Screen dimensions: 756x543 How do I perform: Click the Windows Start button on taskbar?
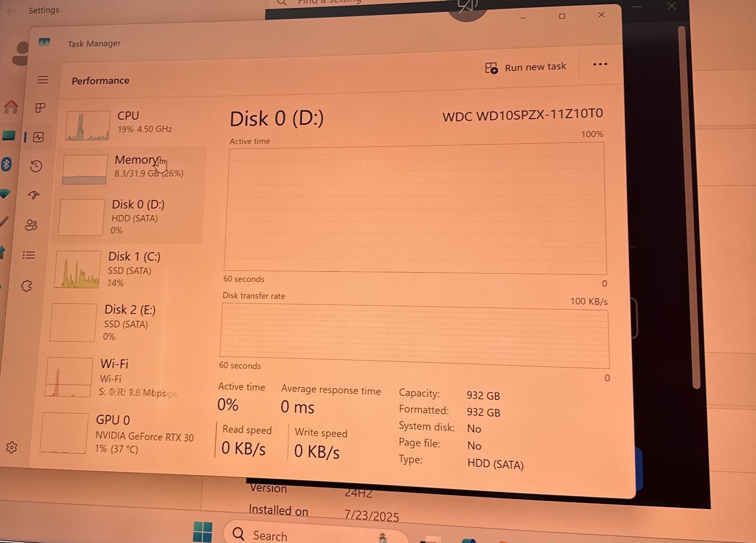point(203,533)
